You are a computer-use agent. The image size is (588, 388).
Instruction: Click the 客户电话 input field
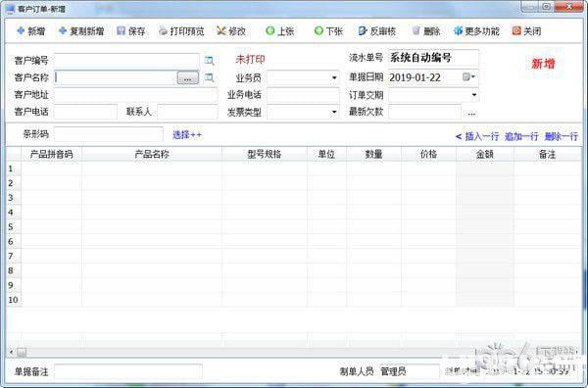coord(85,112)
